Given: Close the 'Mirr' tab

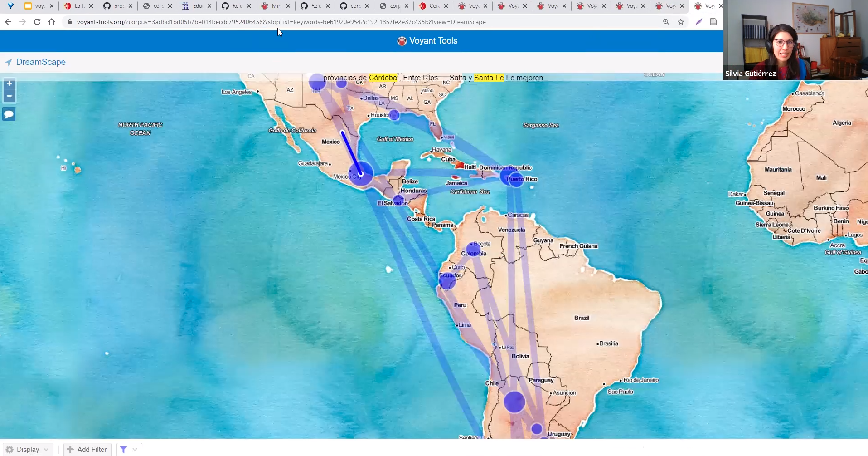Looking at the screenshot, I should 288,6.
